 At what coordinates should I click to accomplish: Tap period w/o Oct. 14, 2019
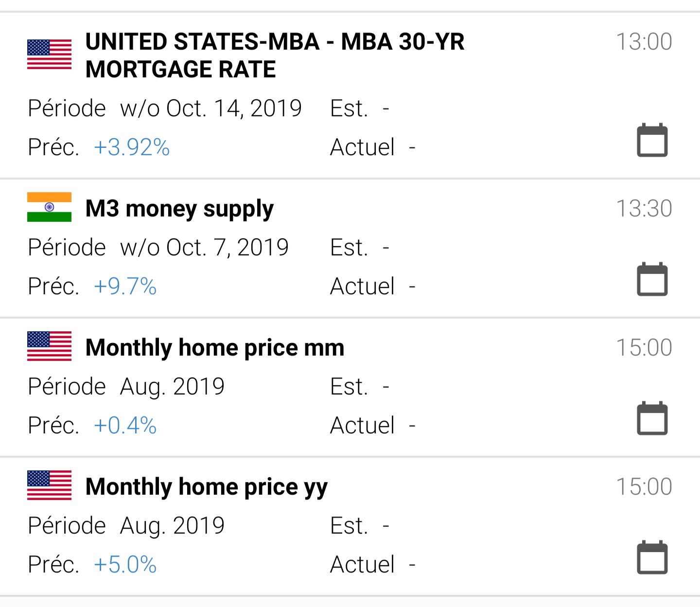210,108
